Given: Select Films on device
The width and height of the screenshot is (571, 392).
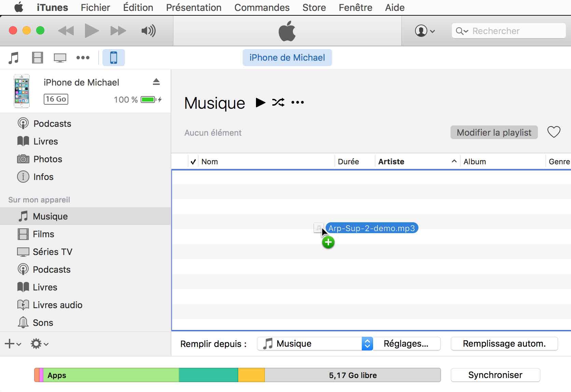Looking at the screenshot, I should coord(85,234).
